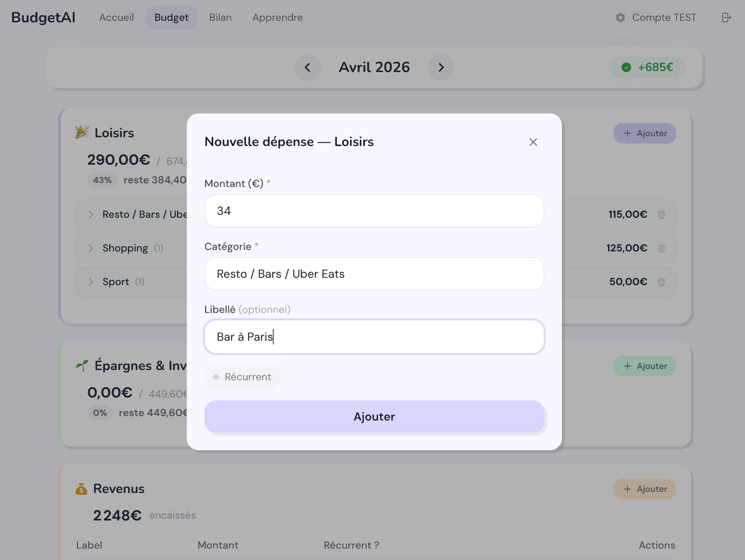Submit expense with the large Ajouter button
This screenshot has height=560, width=745.
374,417
